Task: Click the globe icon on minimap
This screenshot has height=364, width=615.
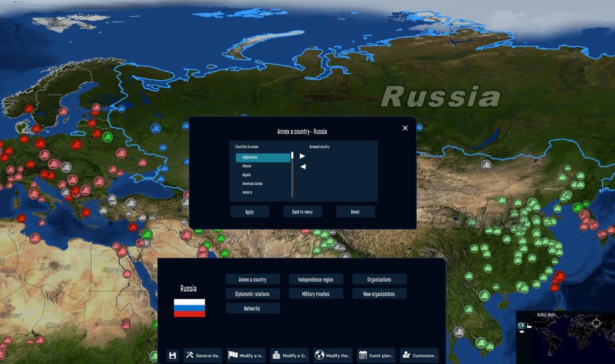Action: 521,326
